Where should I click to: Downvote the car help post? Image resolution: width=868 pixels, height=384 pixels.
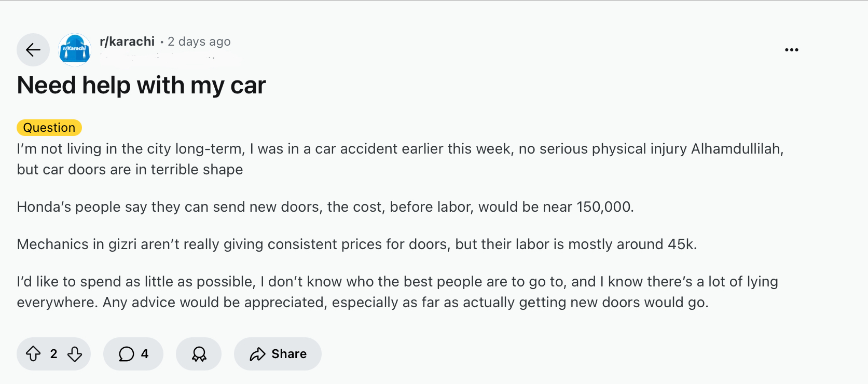(x=75, y=354)
